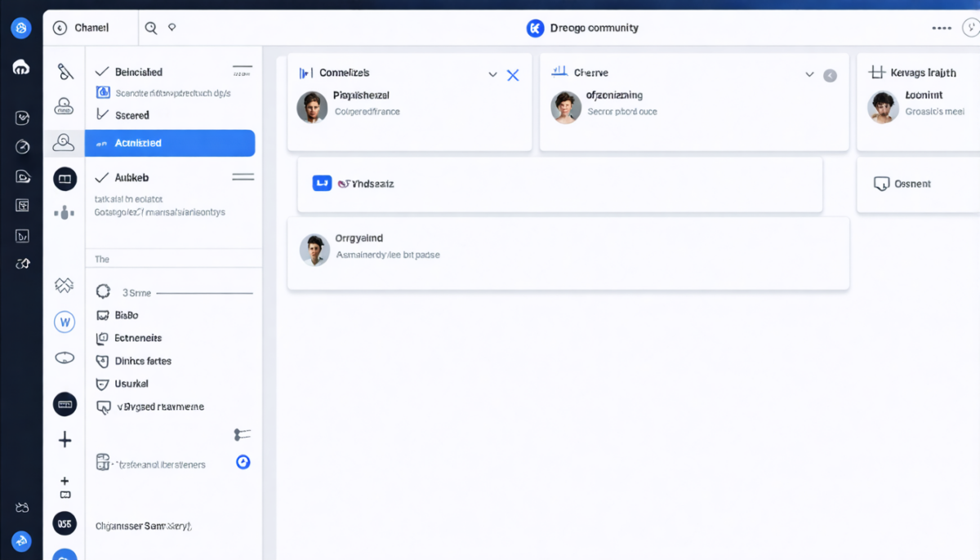Click the icon next to BisBo
Image resolution: width=980 pixels, height=560 pixels.
[103, 315]
